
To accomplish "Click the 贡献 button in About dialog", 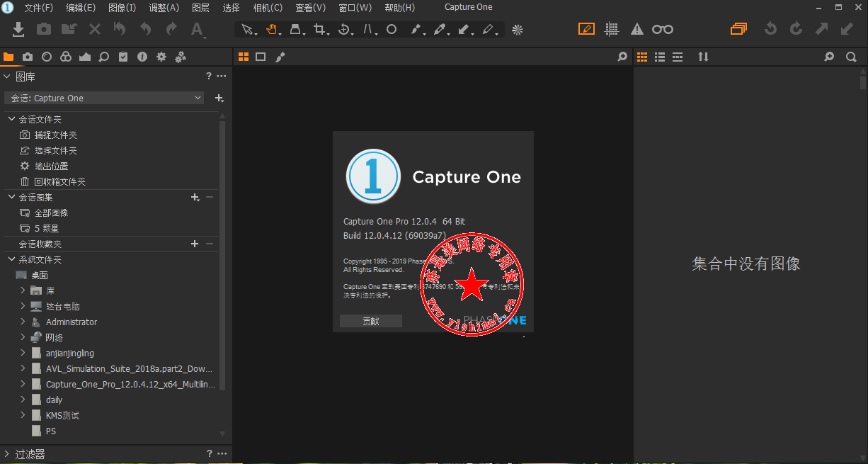I will (371, 321).
